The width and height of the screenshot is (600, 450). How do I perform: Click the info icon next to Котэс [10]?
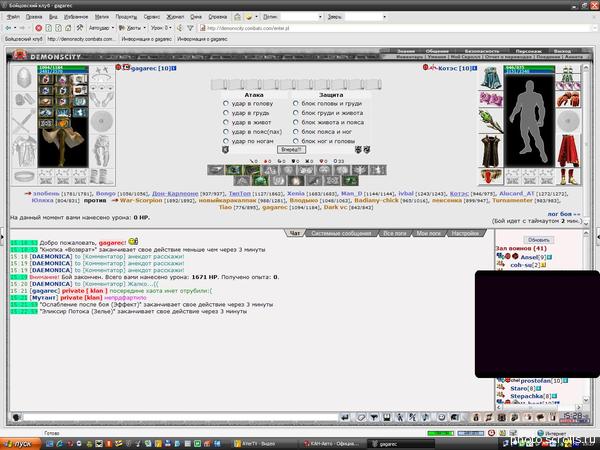tap(475, 68)
